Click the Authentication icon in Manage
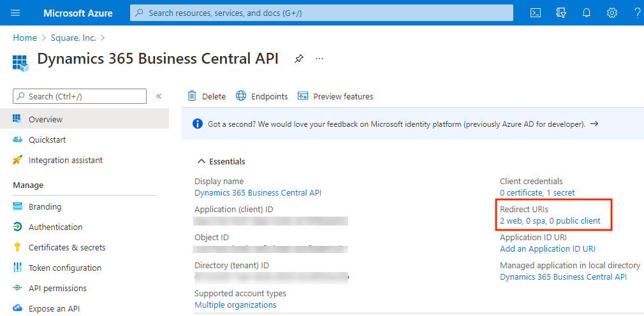The image size is (644, 316). pyautogui.click(x=17, y=227)
